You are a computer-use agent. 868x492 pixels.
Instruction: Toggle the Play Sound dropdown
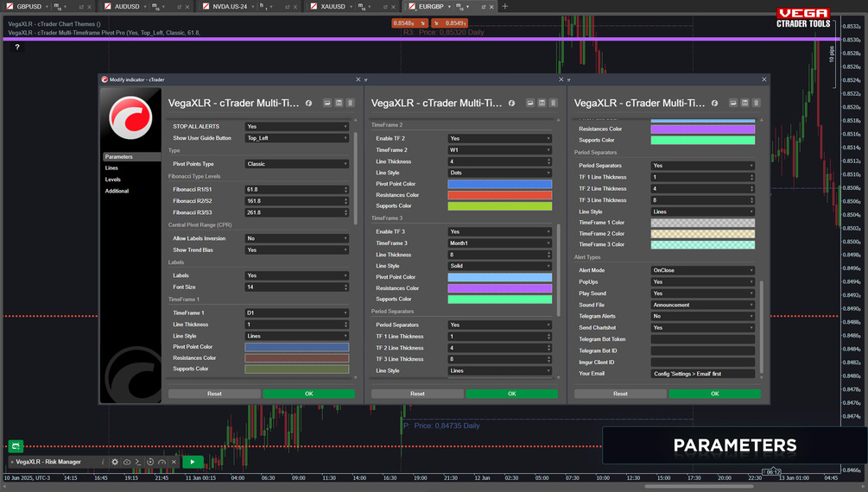tap(703, 293)
